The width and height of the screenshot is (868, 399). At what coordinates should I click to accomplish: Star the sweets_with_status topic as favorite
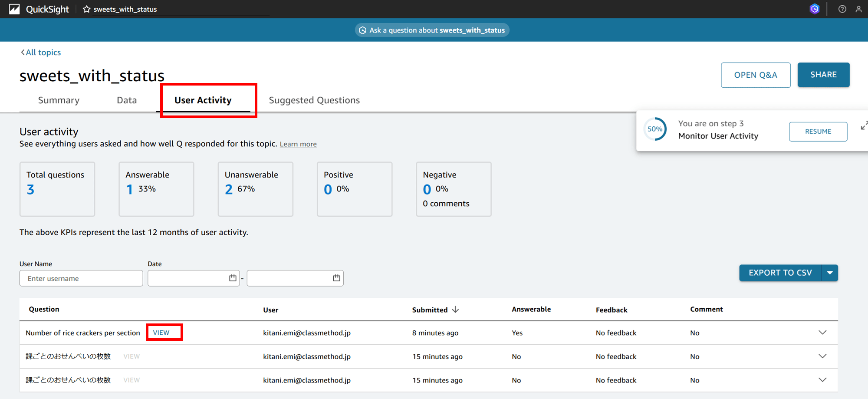pos(87,9)
